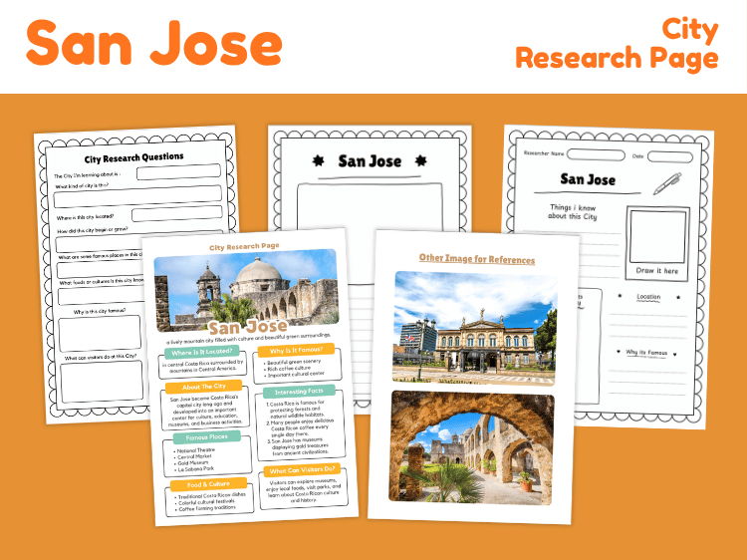This screenshot has height=560, width=747.
Task: Click the 'About The City' label
Action: click(x=204, y=387)
